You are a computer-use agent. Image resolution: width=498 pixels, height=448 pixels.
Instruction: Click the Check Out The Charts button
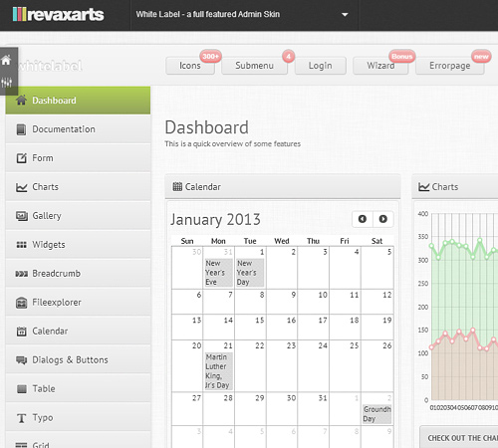tap(459, 438)
